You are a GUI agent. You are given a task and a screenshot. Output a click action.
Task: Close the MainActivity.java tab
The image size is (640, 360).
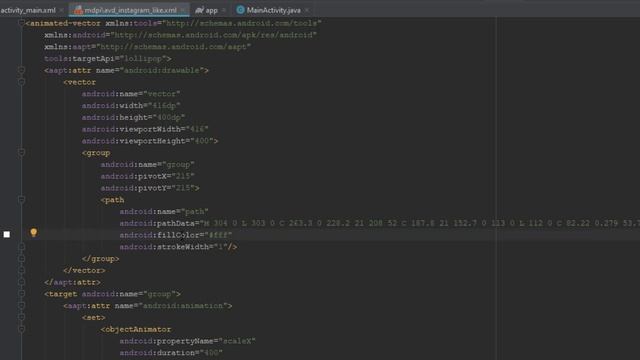click(x=307, y=10)
